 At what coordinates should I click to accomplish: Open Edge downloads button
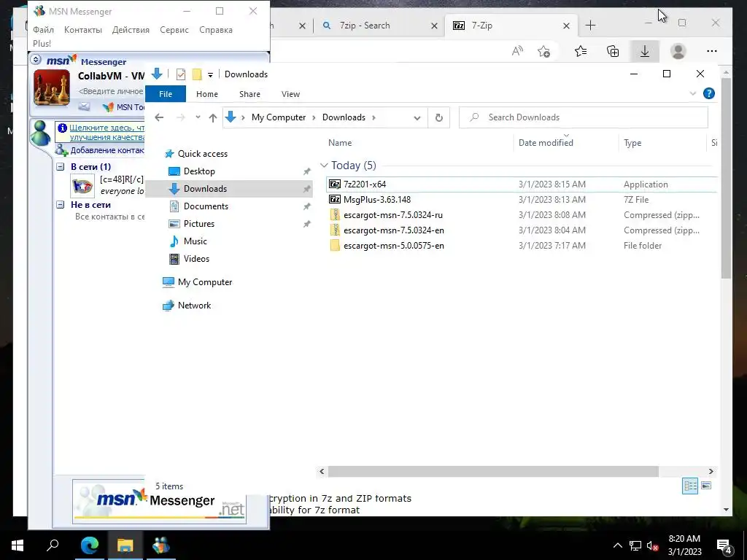[645, 51]
